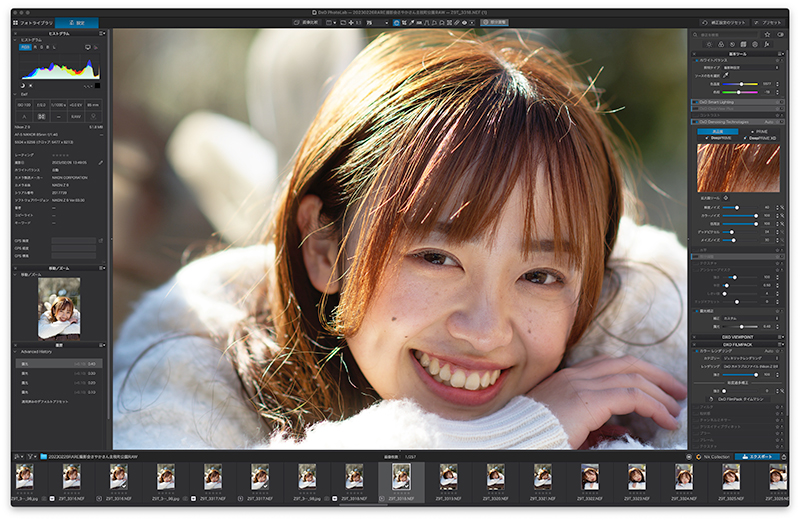Open the Local adjustments tab icon
800x520 pixels.
pos(755,44)
